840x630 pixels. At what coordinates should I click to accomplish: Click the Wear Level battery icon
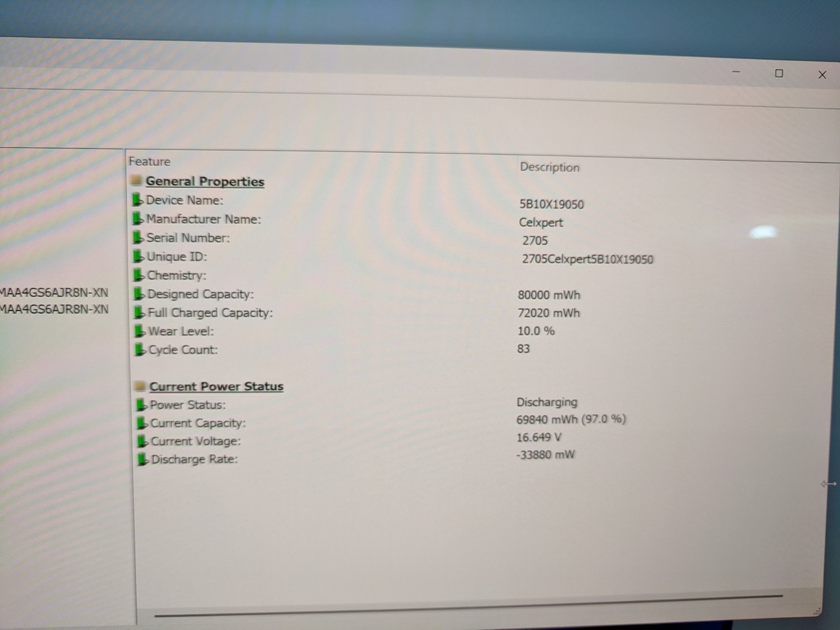tap(140, 331)
